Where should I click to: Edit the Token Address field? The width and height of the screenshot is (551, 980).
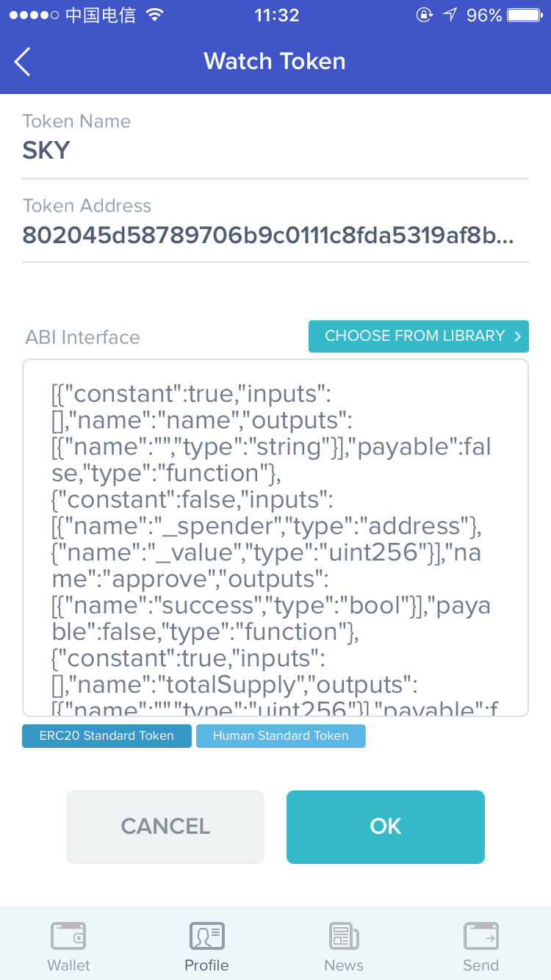point(275,235)
